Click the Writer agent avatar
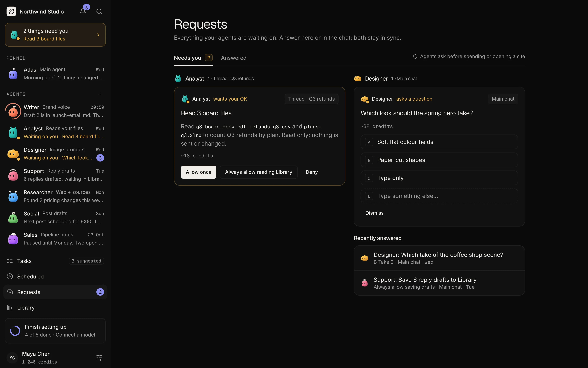Image resolution: width=588 pixels, height=368 pixels. pyautogui.click(x=13, y=111)
